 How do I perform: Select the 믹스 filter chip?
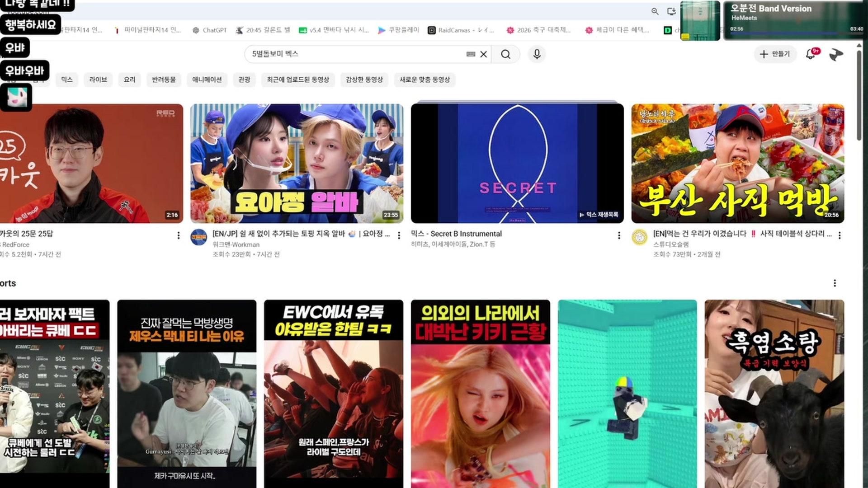point(67,80)
